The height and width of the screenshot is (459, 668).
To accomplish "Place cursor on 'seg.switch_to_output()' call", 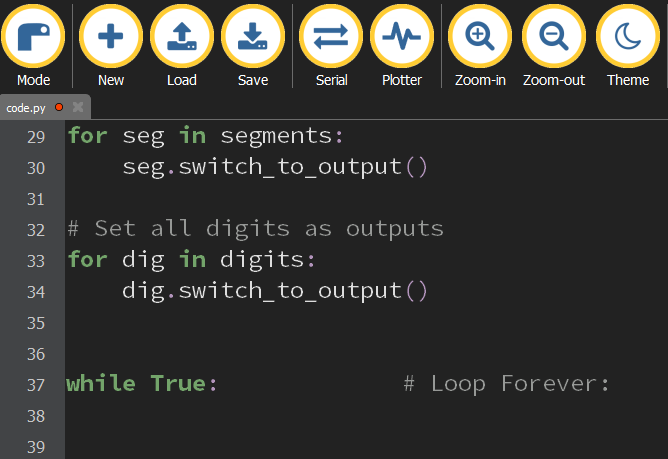I will (275, 167).
